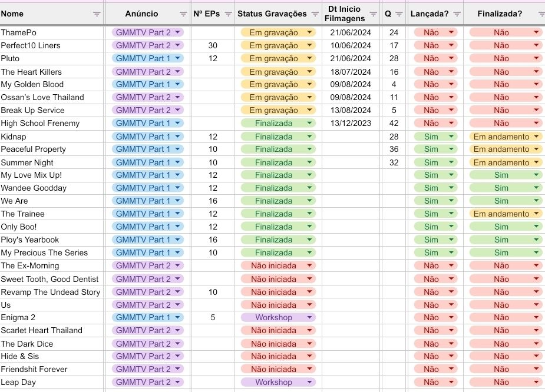Open status dropdown for Pluto row
This screenshot has width=545, height=392.
point(309,58)
